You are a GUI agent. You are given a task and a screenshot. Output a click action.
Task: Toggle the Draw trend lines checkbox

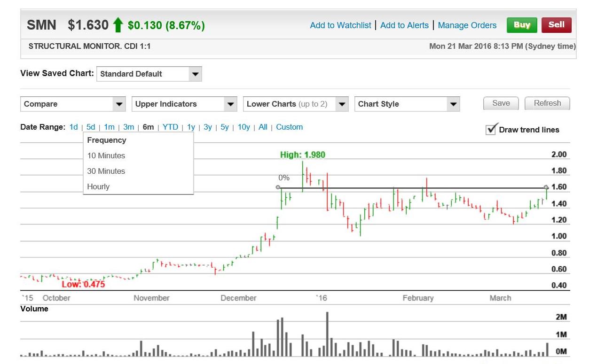coord(491,129)
